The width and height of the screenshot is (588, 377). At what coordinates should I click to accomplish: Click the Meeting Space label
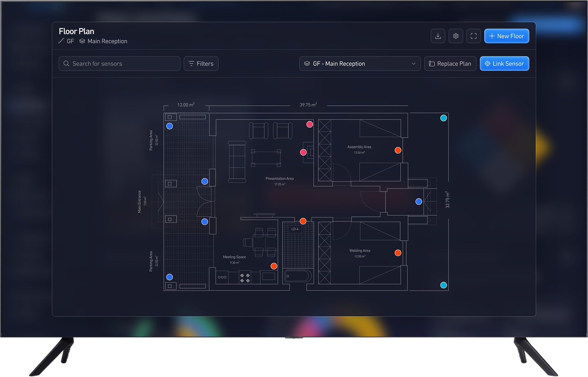point(234,257)
